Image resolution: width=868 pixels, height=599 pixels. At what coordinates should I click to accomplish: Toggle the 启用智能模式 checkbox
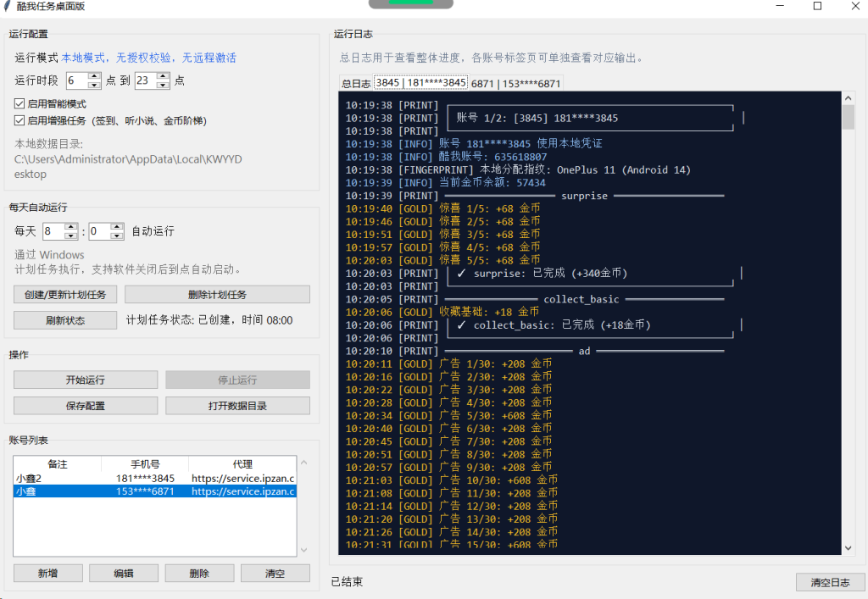[19, 103]
